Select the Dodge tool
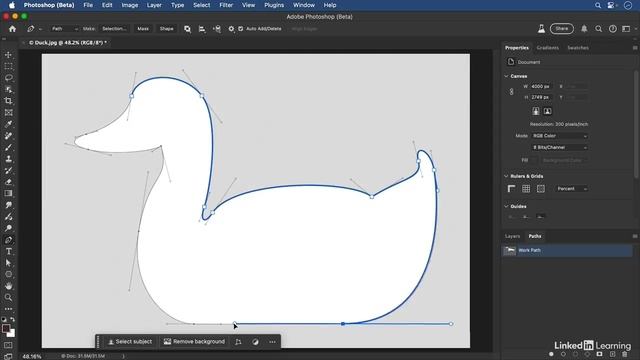640x360 pixels. pyautogui.click(x=8, y=228)
